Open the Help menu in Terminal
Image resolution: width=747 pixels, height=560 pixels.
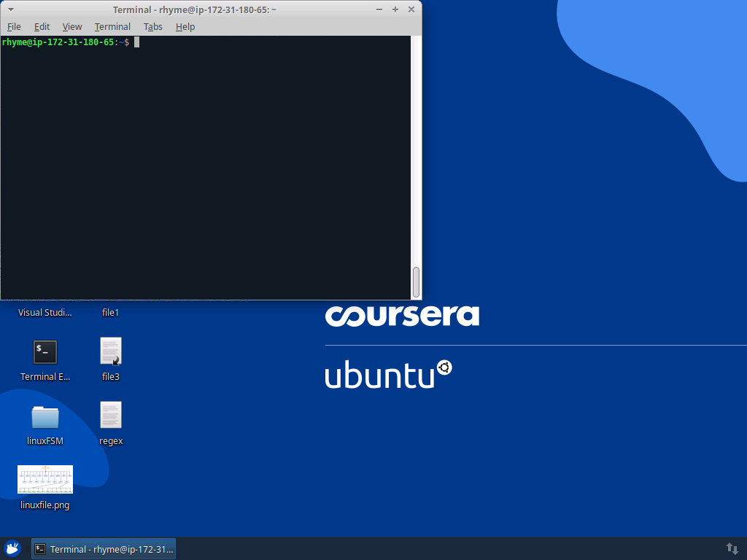click(185, 27)
